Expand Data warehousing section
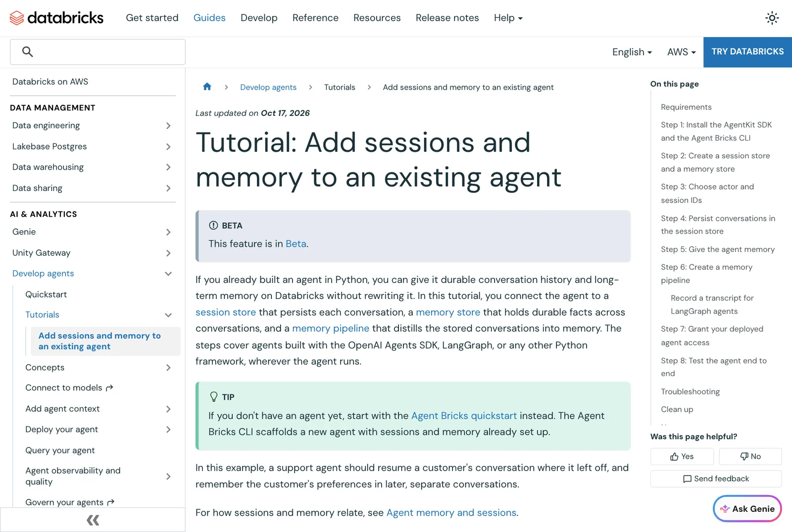 [168, 167]
